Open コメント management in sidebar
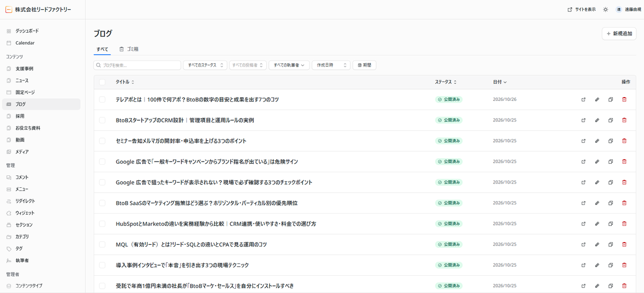Image resolution: width=644 pixels, height=293 pixels. point(41,177)
